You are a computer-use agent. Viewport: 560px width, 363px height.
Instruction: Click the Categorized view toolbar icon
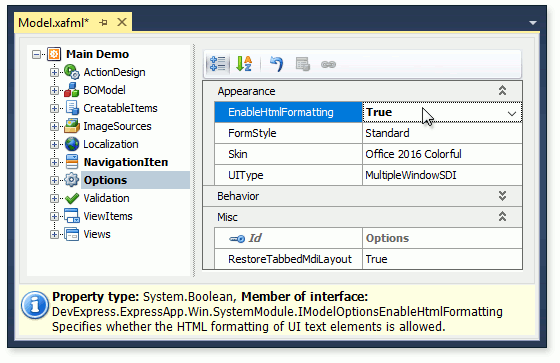[x=218, y=64]
